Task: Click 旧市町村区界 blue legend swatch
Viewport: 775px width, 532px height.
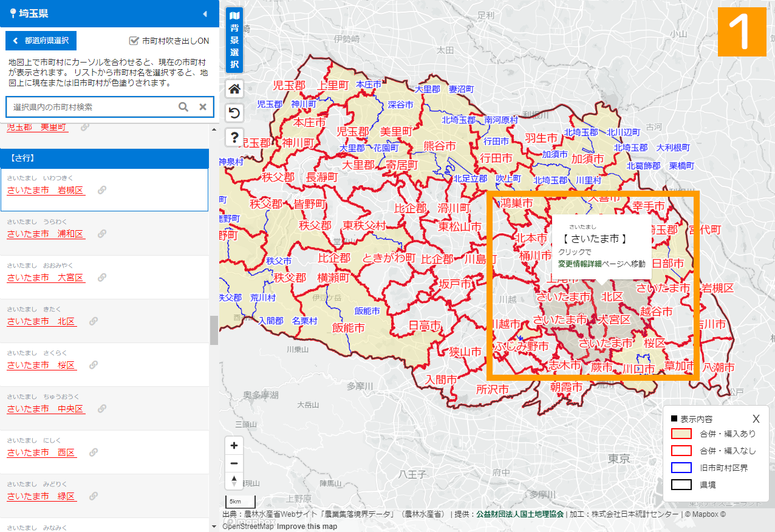Action: pyautogui.click(x=681, y=468)
